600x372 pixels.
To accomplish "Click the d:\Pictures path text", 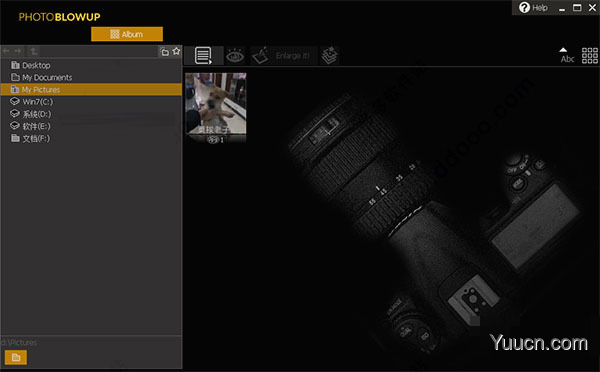I will (x=19, y=343).
